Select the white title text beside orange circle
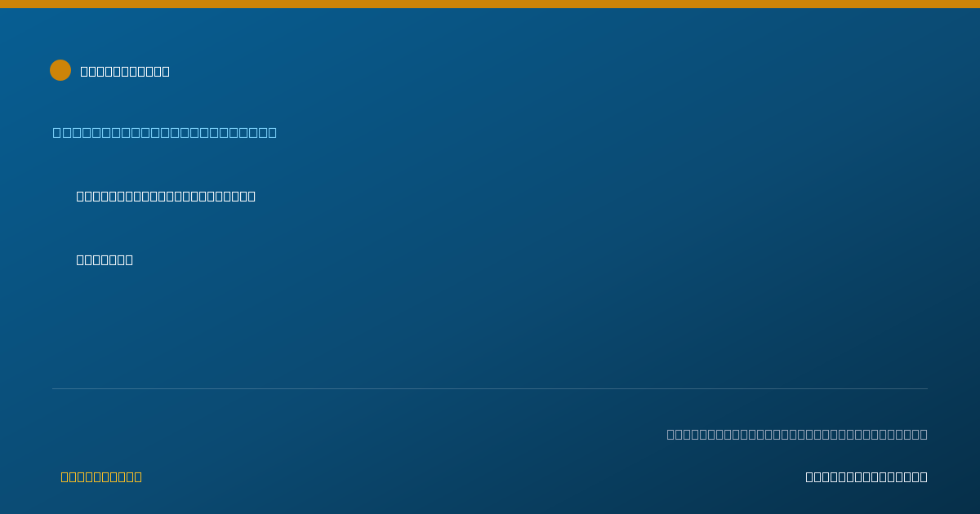Image resolution: width=980 pixels, height=514 pixels. pyautogui.click(x=125, y=71)
